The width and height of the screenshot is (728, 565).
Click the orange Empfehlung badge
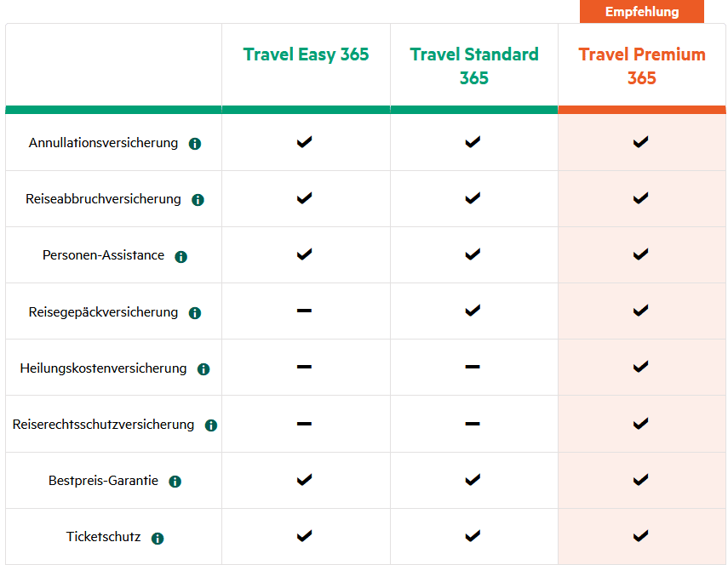(x=642, y=12)
